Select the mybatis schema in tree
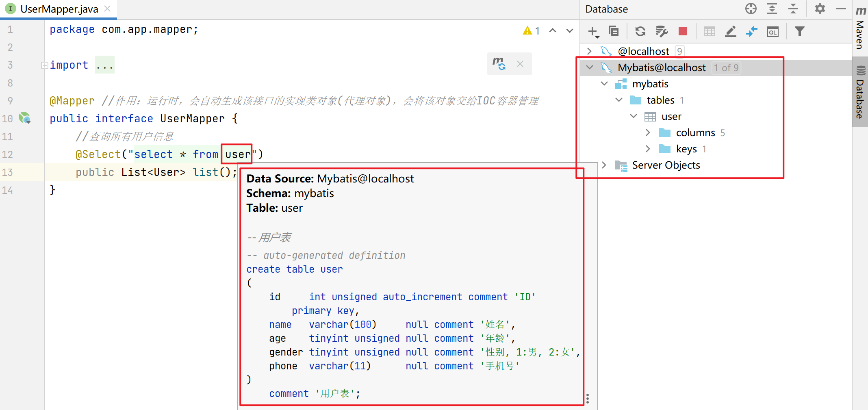The image size is (868, 410). (650, 84)
